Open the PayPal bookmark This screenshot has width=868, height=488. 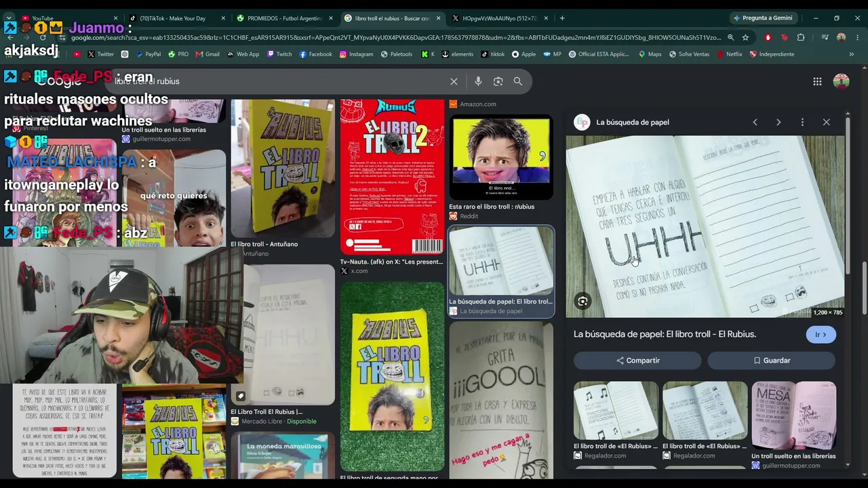coord(147,54)
